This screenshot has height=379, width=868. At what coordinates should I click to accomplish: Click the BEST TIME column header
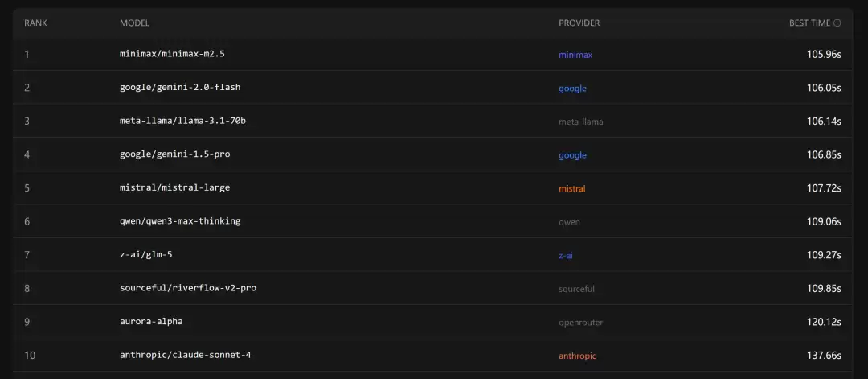point(810,23)
